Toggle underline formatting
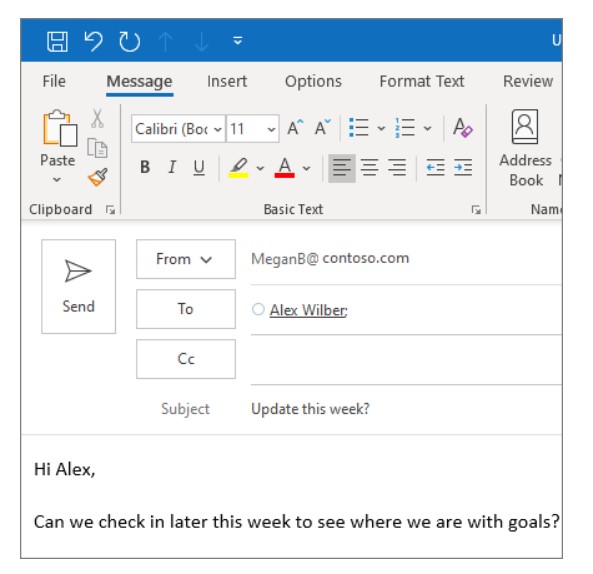This screenshot has width=593, height=574. [x=199, y=167]
